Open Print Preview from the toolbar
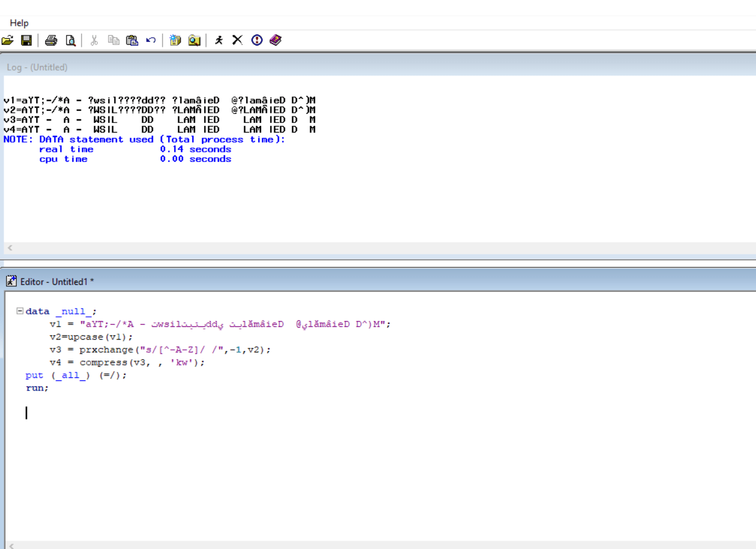Viewport: 756px width, 549px height. (x=70, y=40)
